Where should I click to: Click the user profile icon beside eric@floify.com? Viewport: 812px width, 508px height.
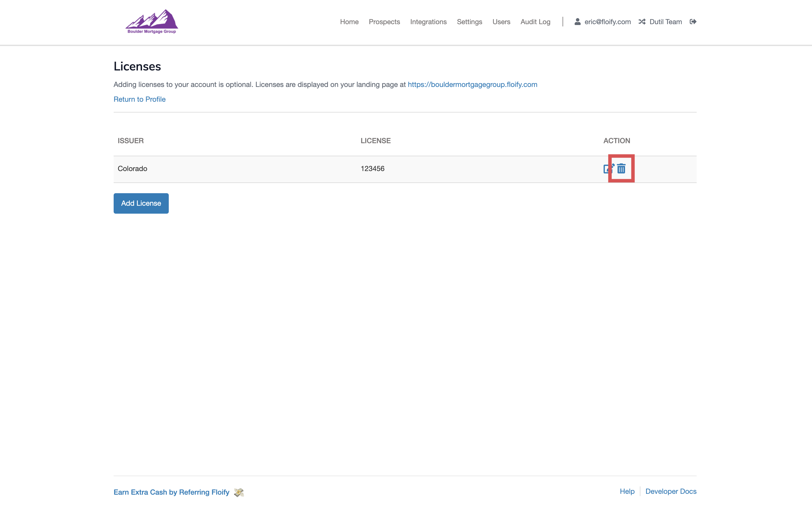coord(578,22)
